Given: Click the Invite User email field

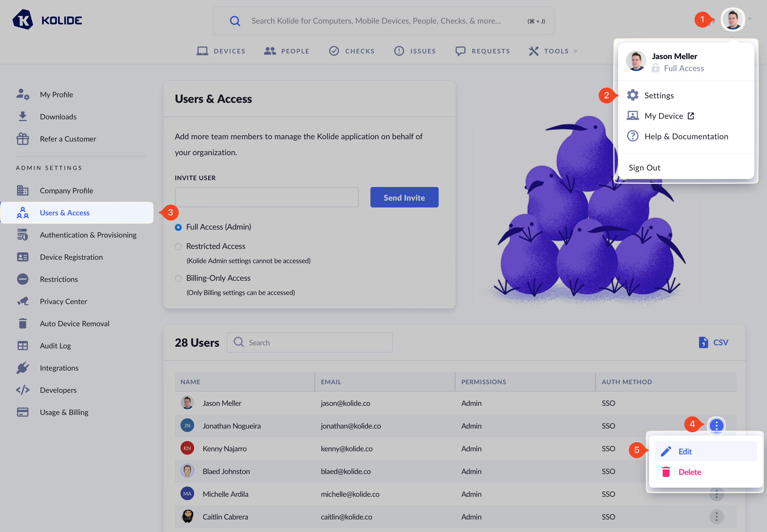Looking at the screenshot, I should click(x=267, y=197).
